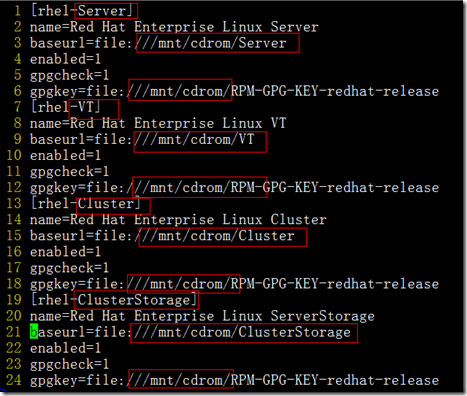This screenshot has height=396, width=467.
Task: Click the green cursor on line 21
Action: [34, 332]
